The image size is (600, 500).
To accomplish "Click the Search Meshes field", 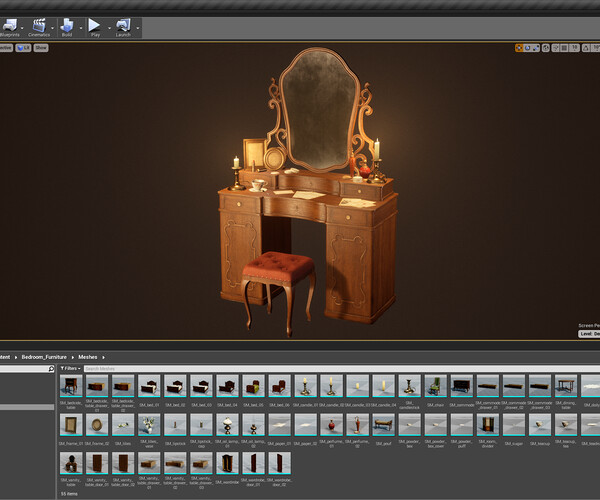I will tap(342, 369).
